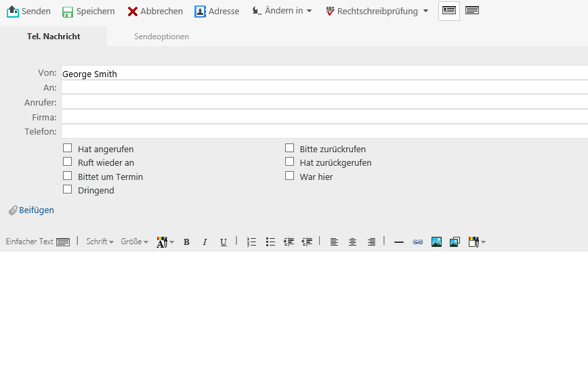Viewport: 588px width, 366px height.
Task: Check Ruft wieder an checkbox
Action: click(68, 162)
